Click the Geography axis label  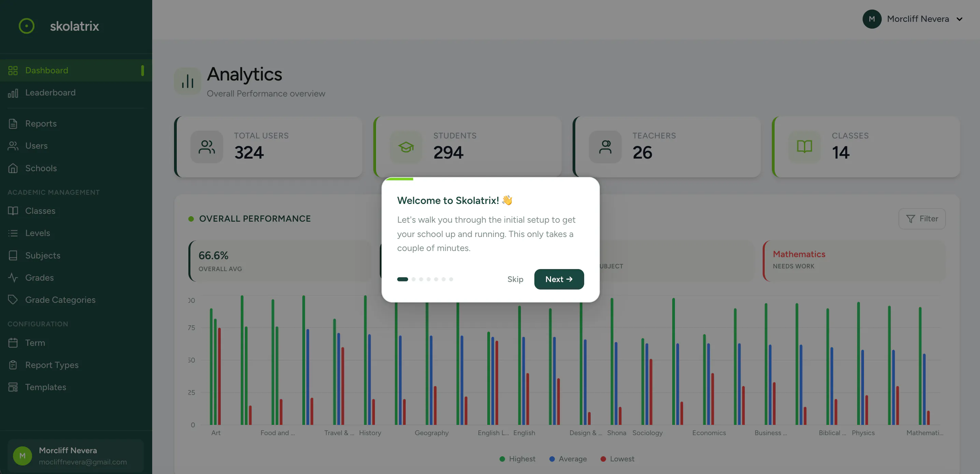431,433
